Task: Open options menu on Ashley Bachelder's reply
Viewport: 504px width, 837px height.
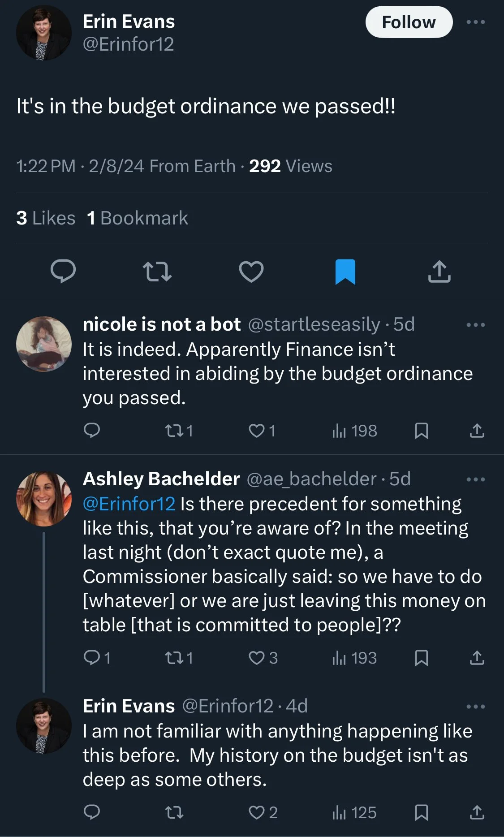Action: 475,479
